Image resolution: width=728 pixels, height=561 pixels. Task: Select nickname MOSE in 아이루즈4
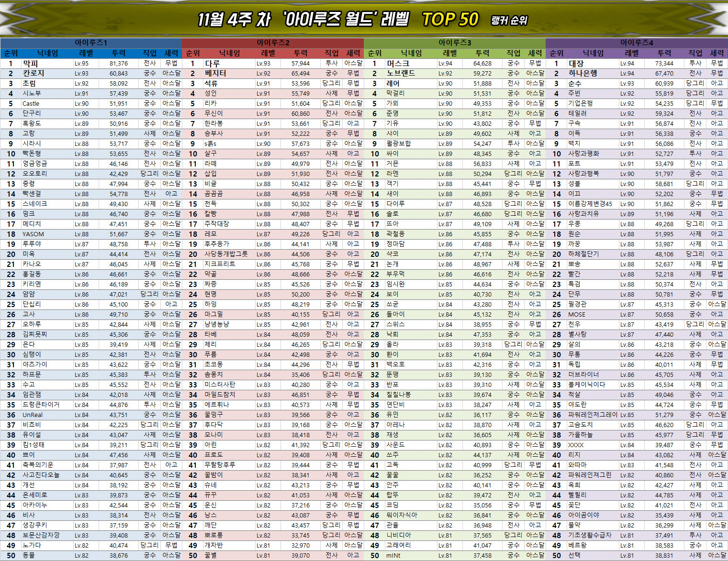tap(577, 315)
